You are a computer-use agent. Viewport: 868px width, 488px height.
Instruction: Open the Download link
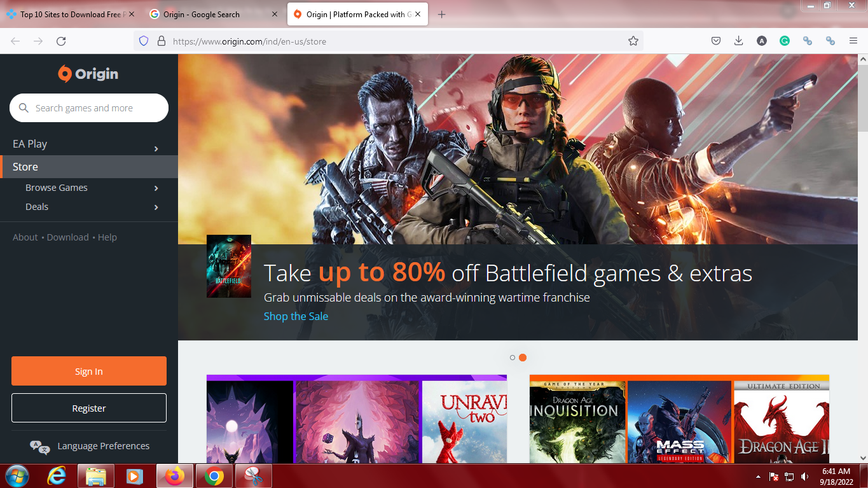coord(67,237)
